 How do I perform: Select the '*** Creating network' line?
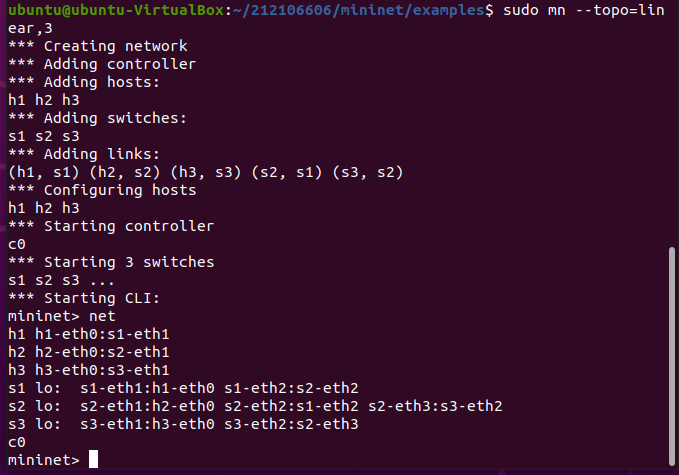point(98,46)
